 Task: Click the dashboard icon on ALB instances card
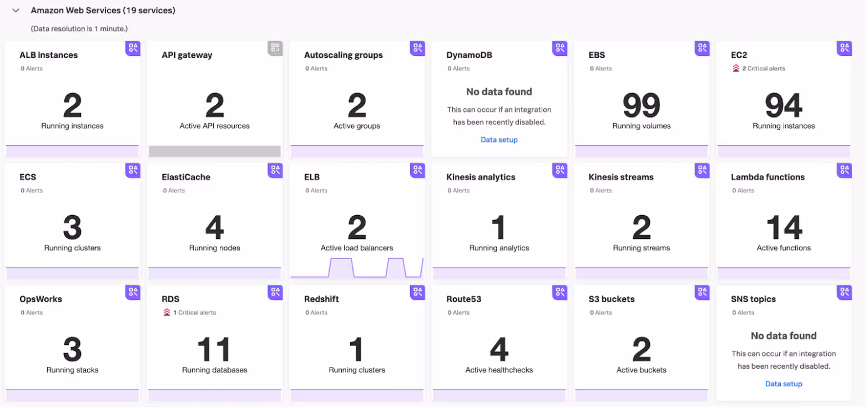tap(133, 48)
